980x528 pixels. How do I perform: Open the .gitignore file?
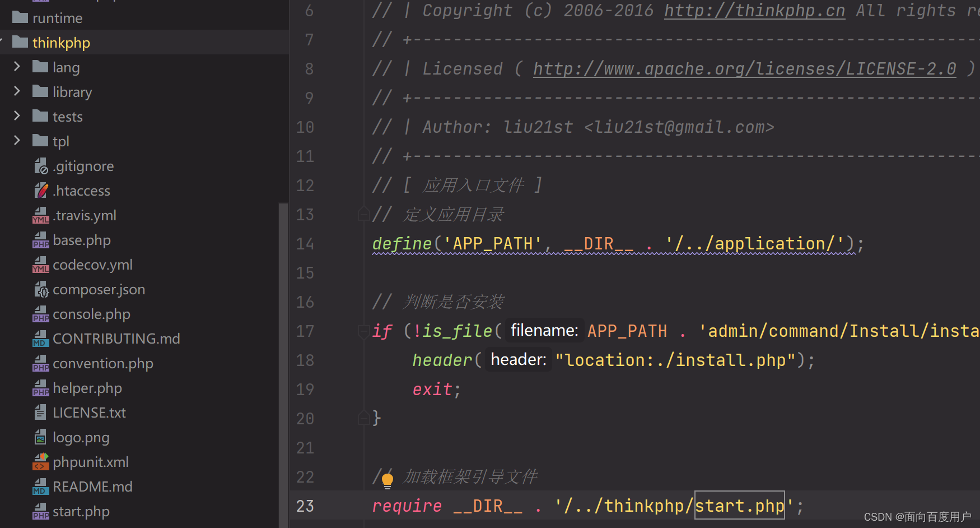pos(83,166)
